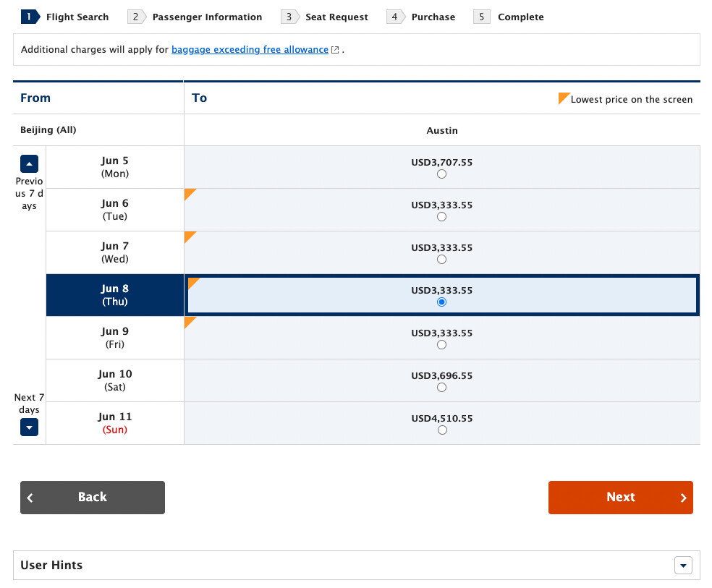This screenshot has height=588, width=712.
Task: Click the step 4 Purchase badge
Action: tap(396, 17)
